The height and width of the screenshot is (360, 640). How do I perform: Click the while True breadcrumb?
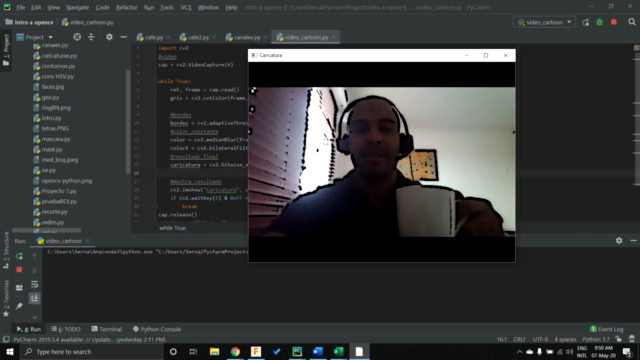pyautogui.click(x=172, y=228)
